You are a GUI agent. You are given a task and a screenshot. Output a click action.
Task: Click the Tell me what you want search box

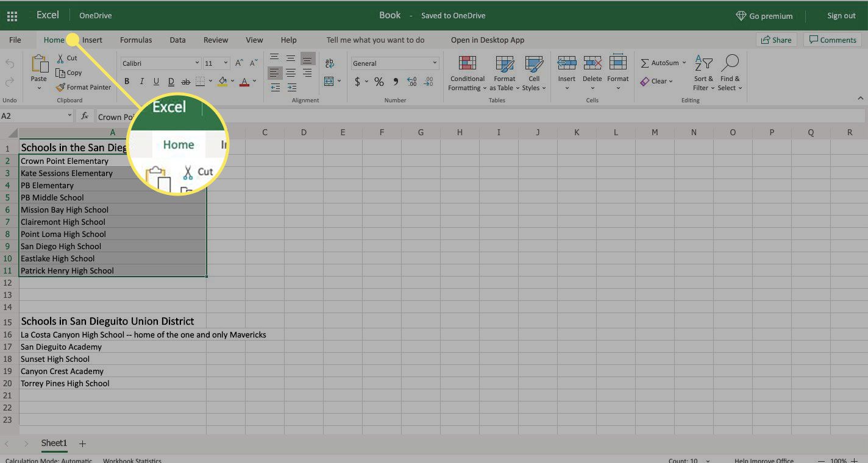[x=375, y=40]
